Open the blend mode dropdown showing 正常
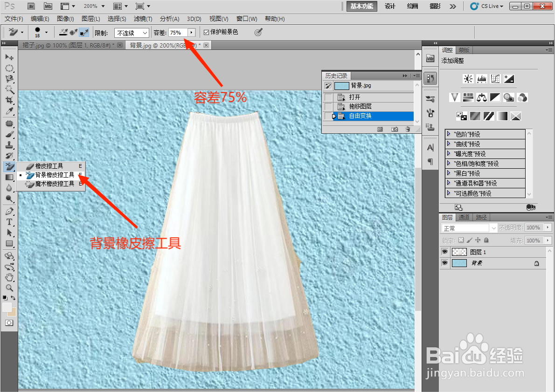This screenshot has height=392, width=555. click(x=470, y=228)
